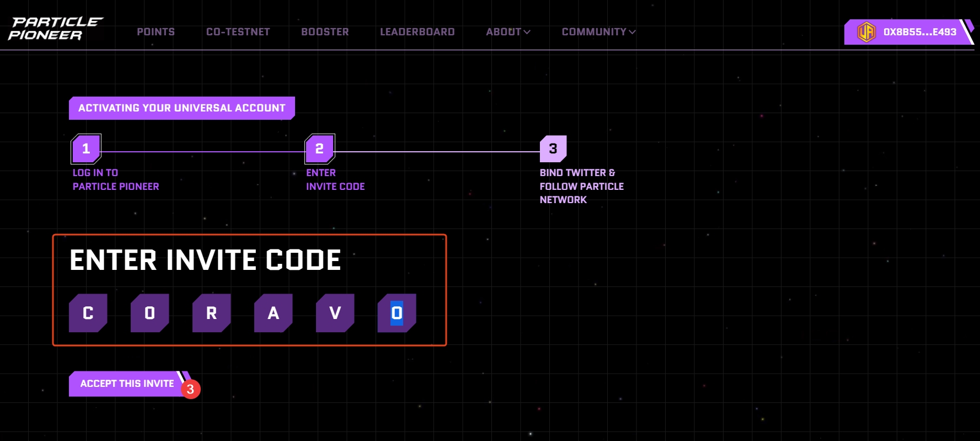Focus the invite code box containing V
Screen dimensions: 980x441
pyautogui.click(x=335, y=313)
